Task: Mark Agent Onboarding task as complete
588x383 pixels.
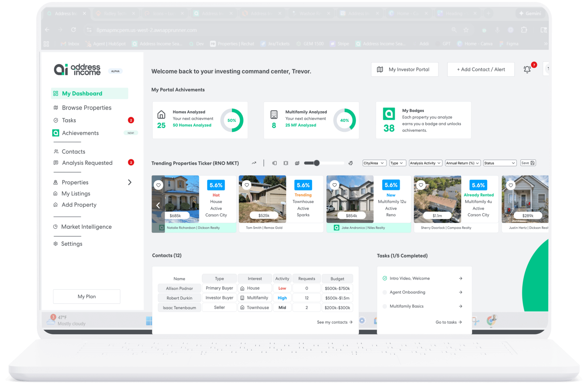Action: click(385, 292)
